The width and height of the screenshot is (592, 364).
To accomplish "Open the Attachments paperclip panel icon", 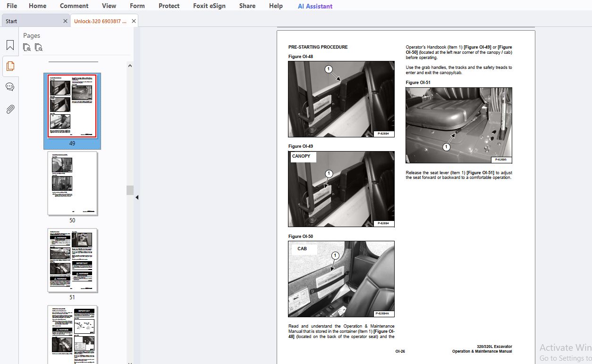I will (10, 109).
